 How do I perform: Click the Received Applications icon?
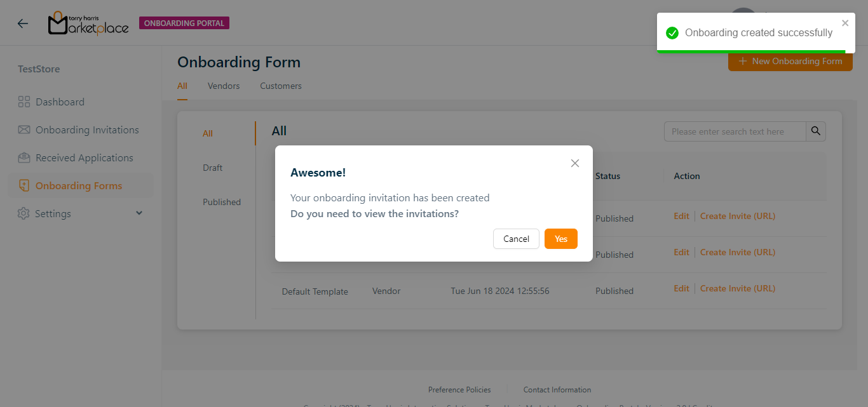point(24,157)
